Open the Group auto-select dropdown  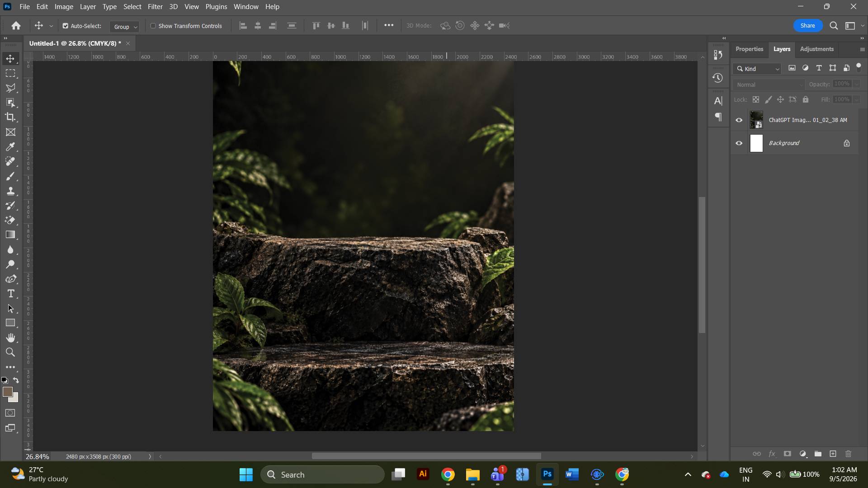pos(124,27)
